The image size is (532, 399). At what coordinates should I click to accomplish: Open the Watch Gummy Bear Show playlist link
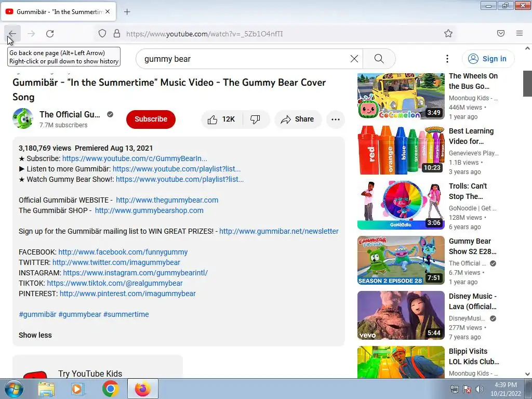coord(180,179)
